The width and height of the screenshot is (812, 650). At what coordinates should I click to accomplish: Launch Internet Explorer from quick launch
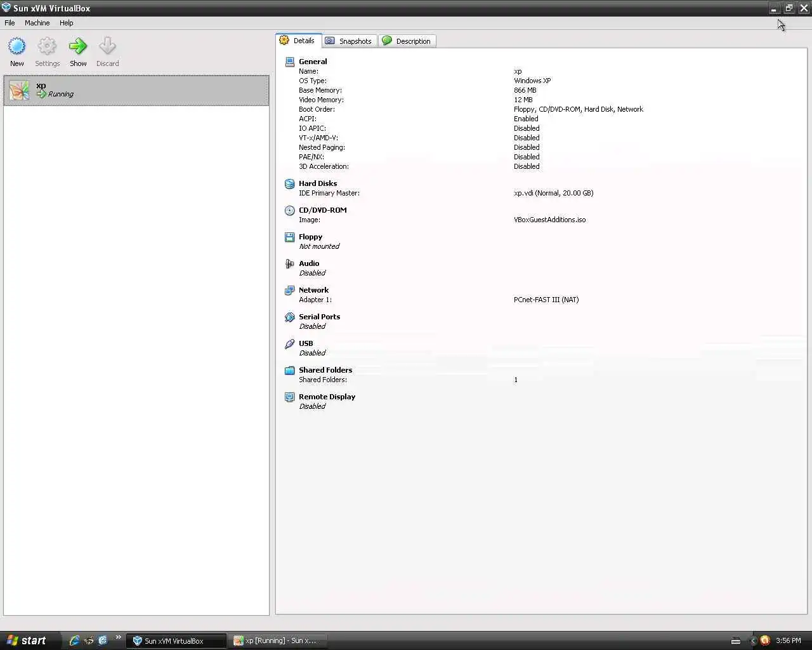coord(74,640)
